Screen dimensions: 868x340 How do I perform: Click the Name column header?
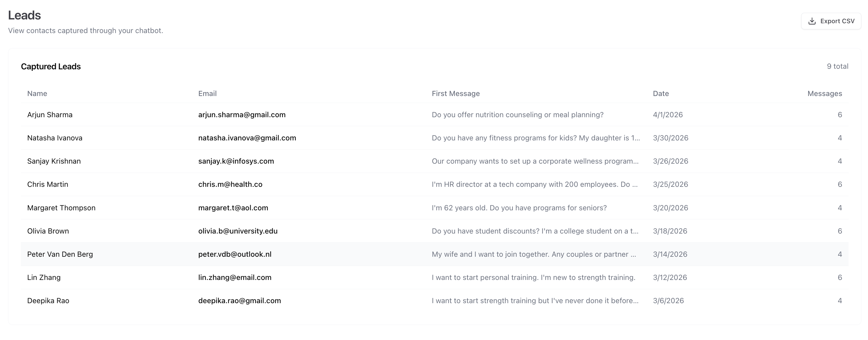tap(37, 94)
